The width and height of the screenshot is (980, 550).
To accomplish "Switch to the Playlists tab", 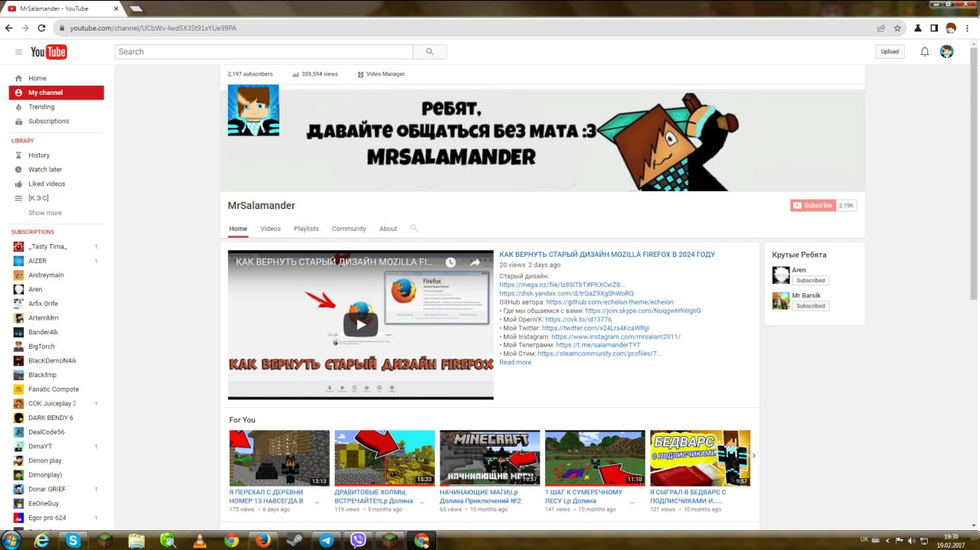I will (x=306, y=229).
